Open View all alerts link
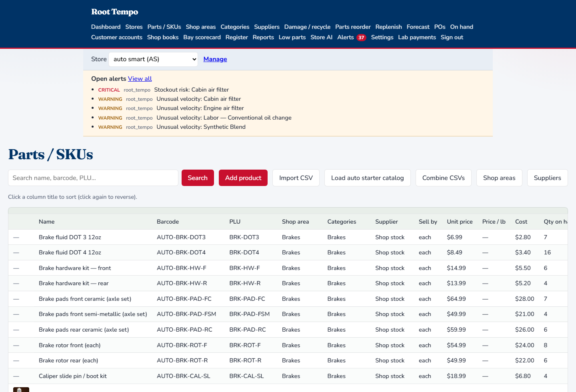Screen dimensions: 576x392 pos(140,79)
